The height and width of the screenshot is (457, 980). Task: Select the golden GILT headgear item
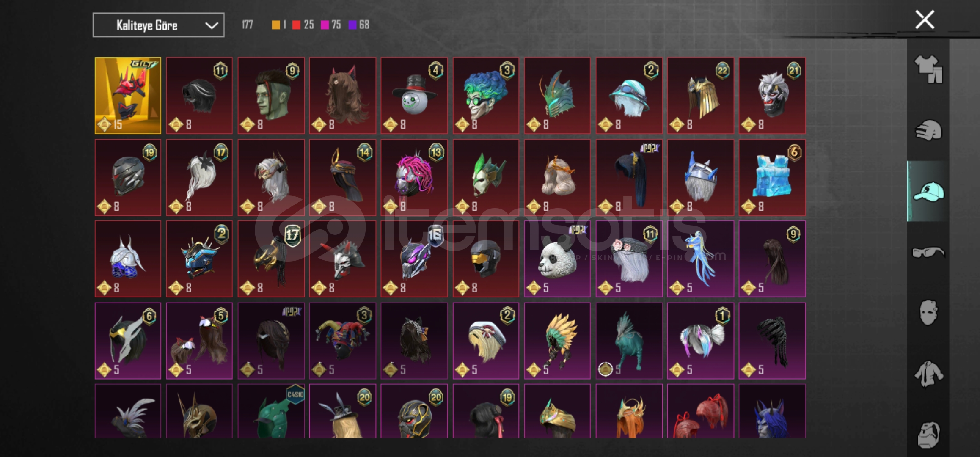(x=128, y=96)
